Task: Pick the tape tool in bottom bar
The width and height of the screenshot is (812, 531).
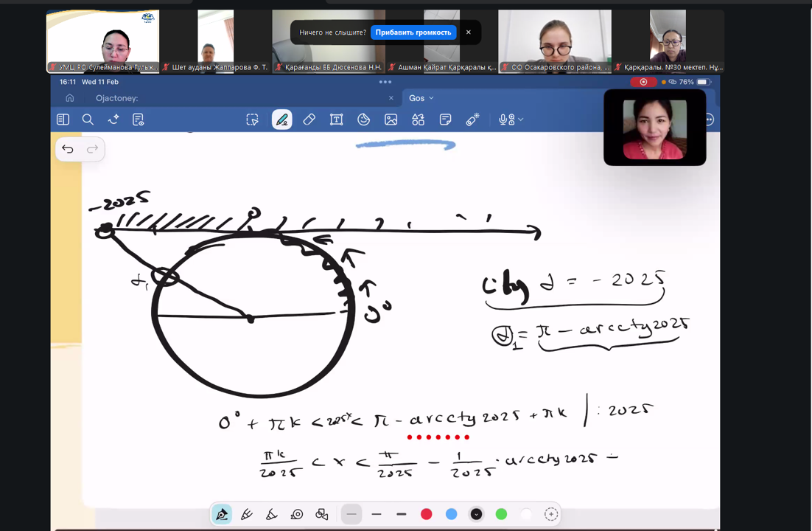Action: click(x=297, y=514)
